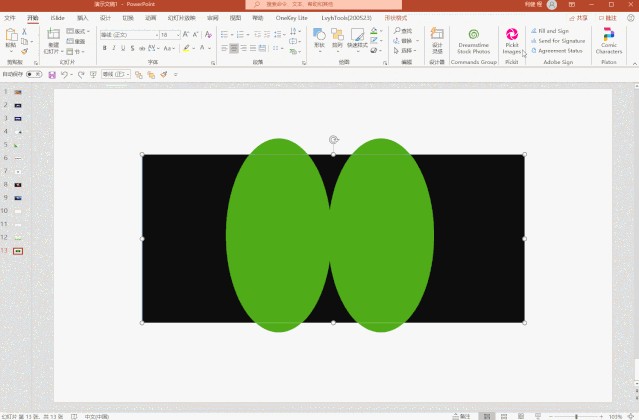Open Comic Characters from Pixton
Screen dimensions: 639x420
pyautogui.click(x=608, y=40)
